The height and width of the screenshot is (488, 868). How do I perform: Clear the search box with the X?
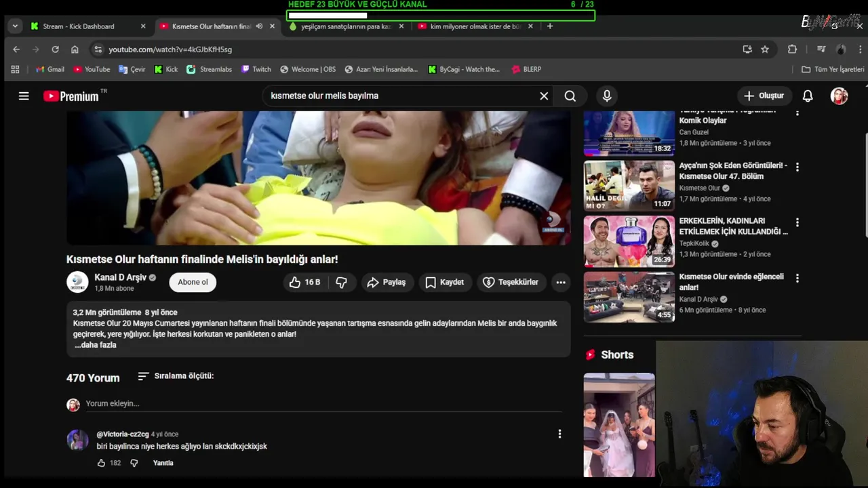544,96
